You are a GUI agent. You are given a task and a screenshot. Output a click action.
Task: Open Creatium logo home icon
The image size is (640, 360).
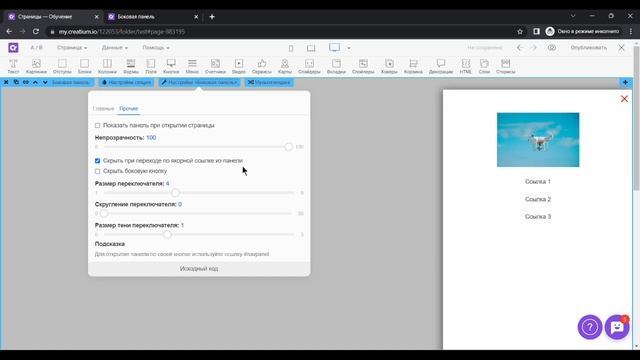click(13, 48)
